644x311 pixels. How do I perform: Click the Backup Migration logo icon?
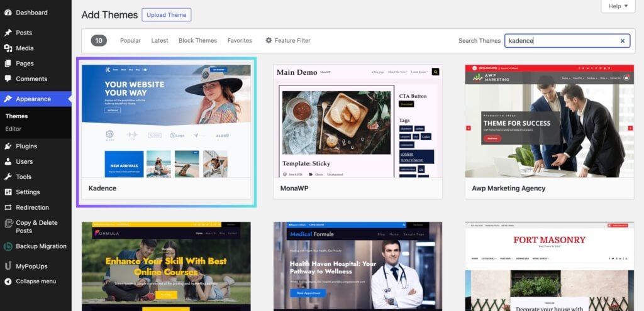pos(8,246)
